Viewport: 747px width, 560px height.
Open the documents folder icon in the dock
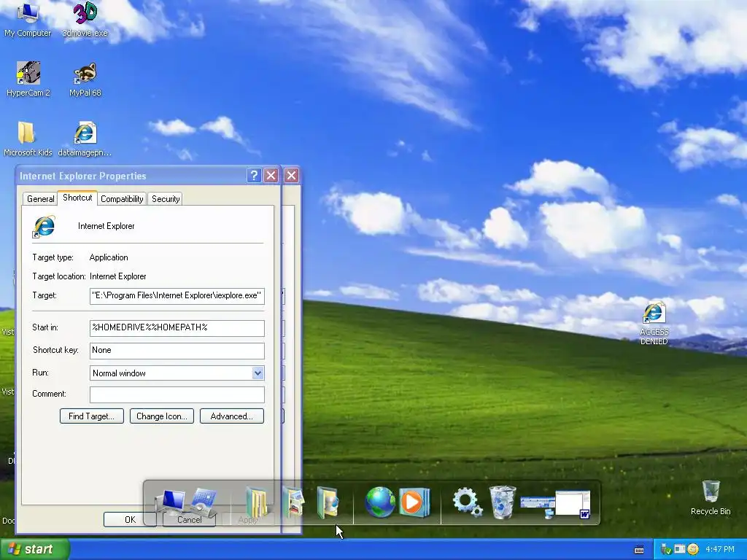point(258,503)
